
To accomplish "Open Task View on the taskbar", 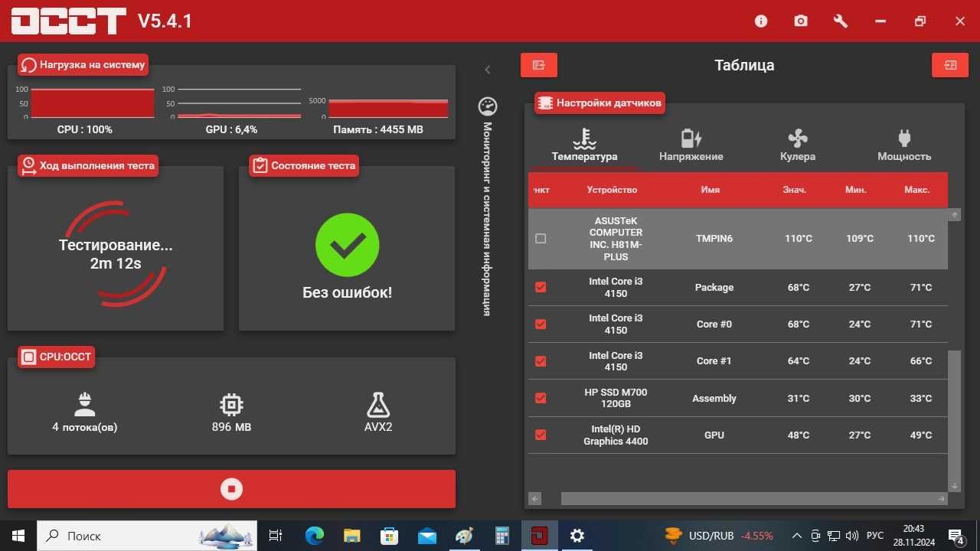I will (x=276, y=536).
